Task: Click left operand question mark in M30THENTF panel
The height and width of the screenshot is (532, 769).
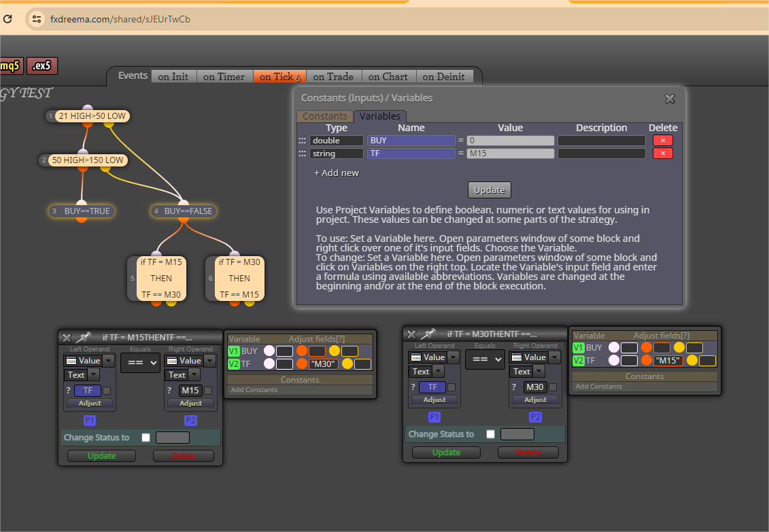Action: [413, 387]
